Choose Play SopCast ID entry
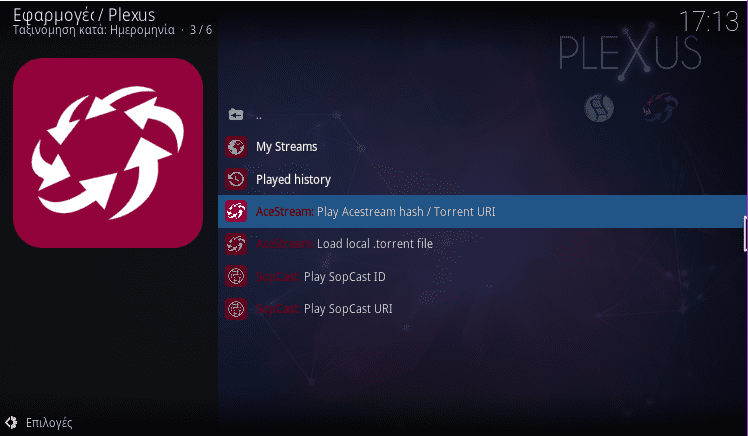Viewport: 748px width, 436px height. click(x=482, y=276)
